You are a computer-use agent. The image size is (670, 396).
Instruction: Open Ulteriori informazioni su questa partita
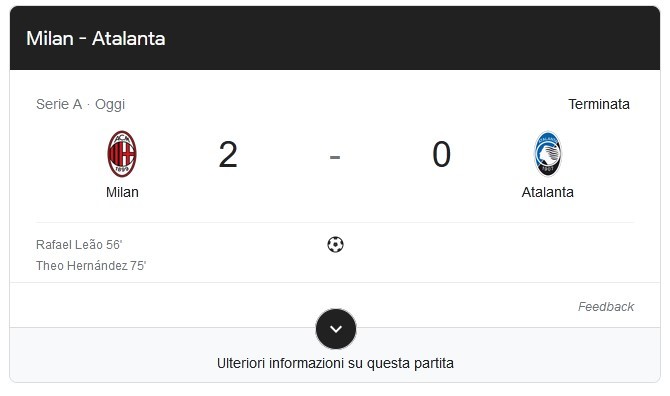[335, 363]
